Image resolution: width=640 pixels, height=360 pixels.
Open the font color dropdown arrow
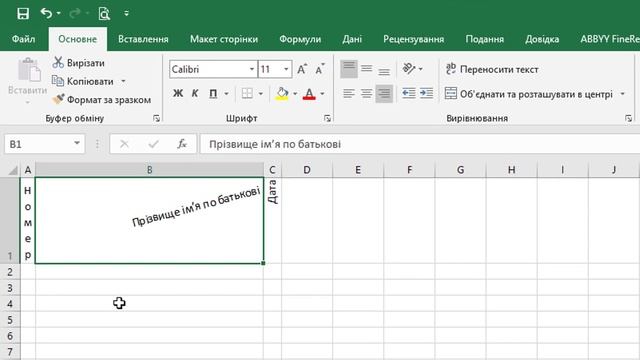coord(322,93)
